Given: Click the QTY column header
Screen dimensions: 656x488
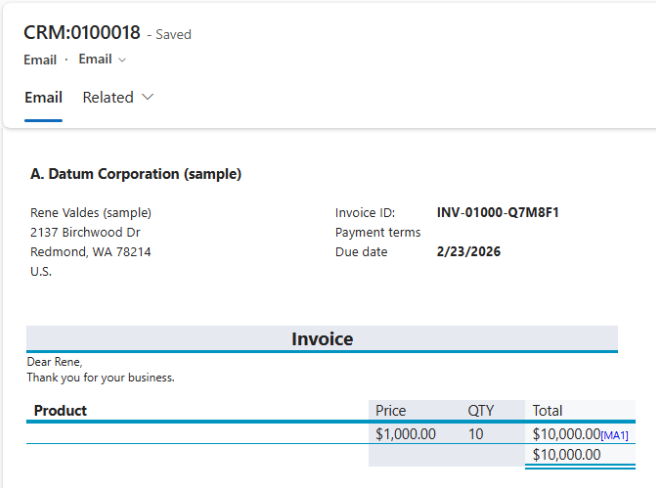Looking at the screenshot, I should [481, 410].
